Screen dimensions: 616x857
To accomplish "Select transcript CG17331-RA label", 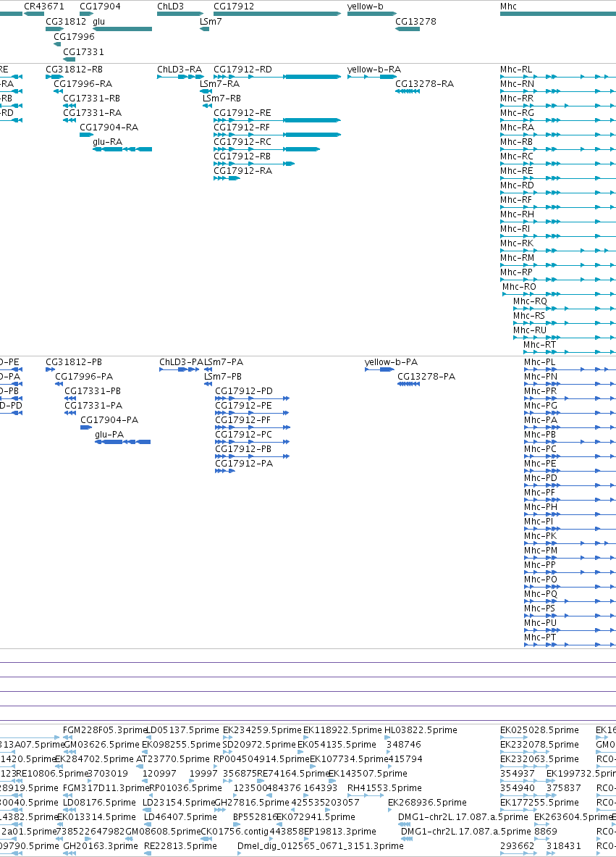I will click(92, 112).
